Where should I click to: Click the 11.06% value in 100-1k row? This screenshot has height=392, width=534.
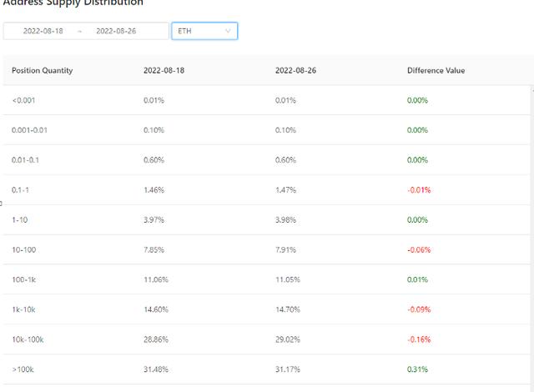tap(156, 279)
